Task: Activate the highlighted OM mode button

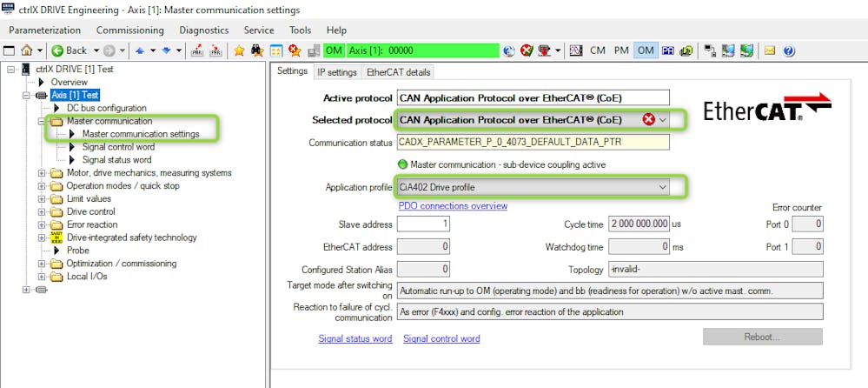Action: pos(645,50)
